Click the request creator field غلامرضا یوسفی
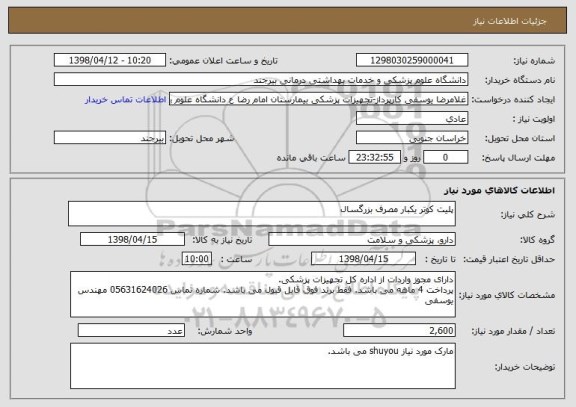The width and height of the screenshot is (576, 407). [x=318, y=99]
